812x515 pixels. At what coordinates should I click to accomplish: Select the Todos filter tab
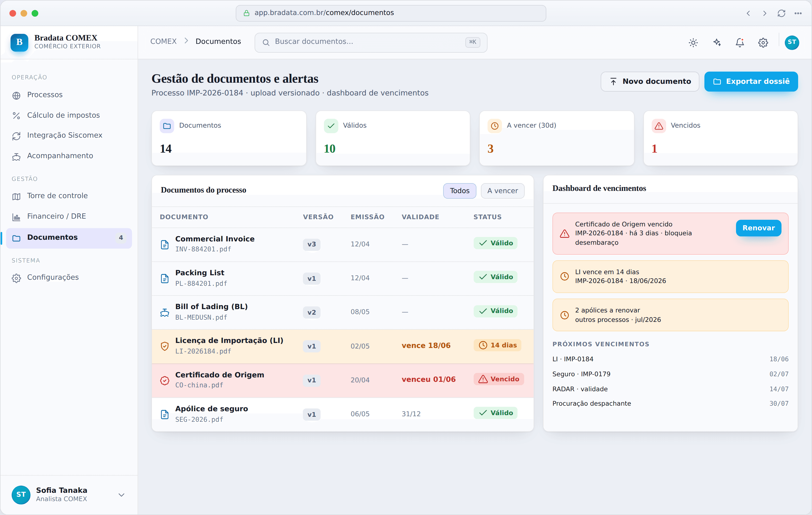459,191
